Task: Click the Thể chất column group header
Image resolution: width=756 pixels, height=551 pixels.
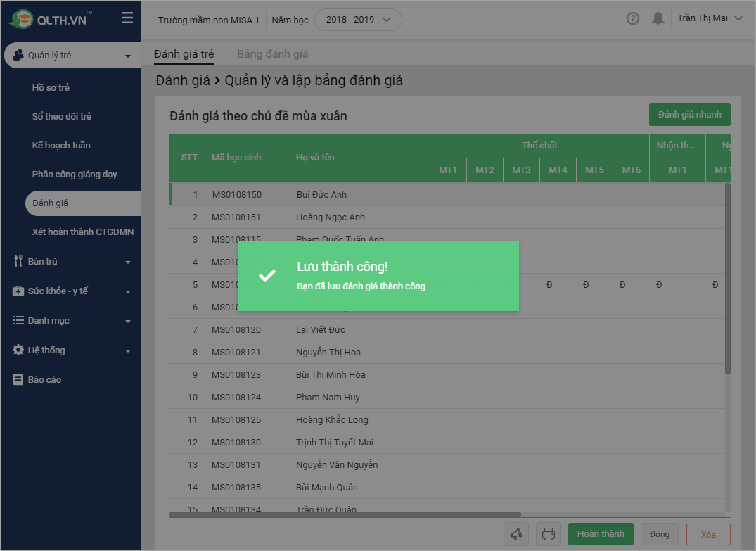Action: (539, 145)
